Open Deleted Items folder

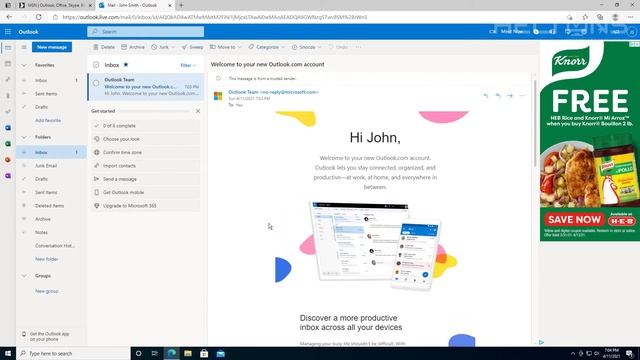click(x=51, y=206)
